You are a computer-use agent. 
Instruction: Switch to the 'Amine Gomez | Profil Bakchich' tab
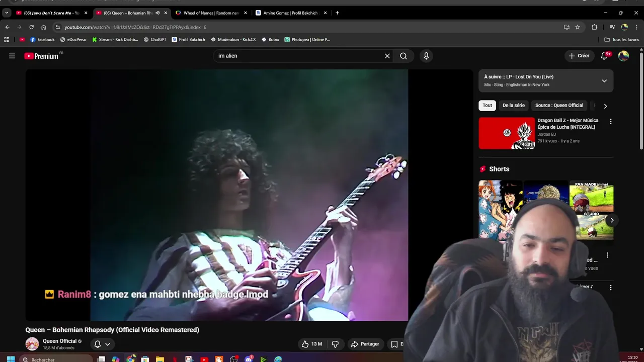click(x=291, y=13)
